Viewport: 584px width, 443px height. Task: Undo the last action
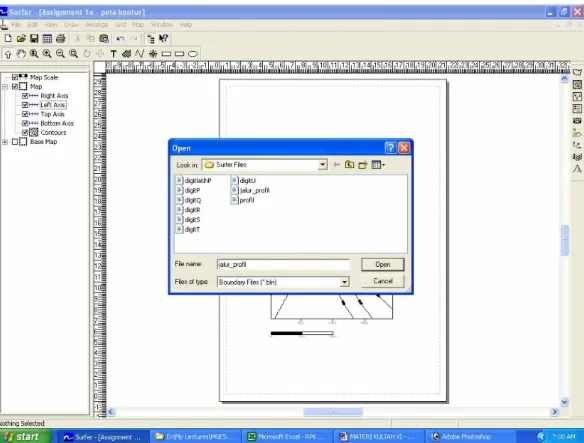(120, 38)
